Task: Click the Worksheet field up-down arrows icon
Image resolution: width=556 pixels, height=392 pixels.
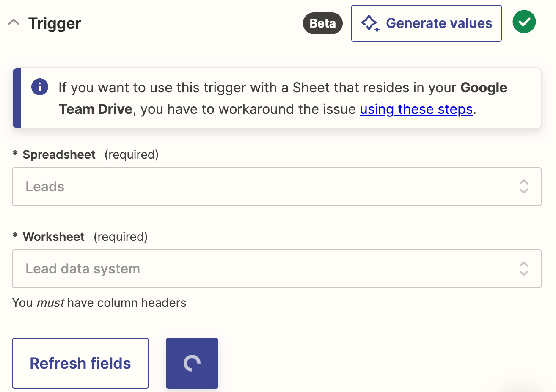Action: point(523,269)
